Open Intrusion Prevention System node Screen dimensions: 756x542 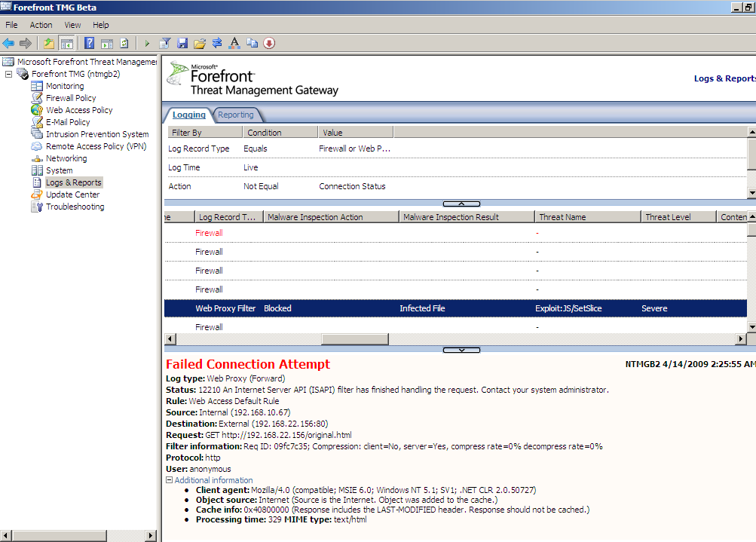point(97,134)
